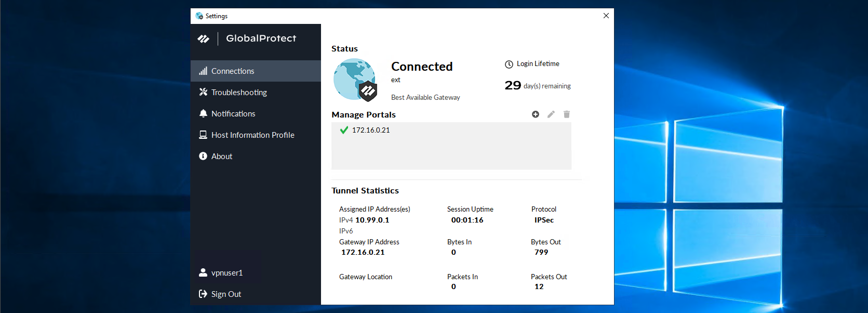Screen dimensions: 868x313
Task: Click the Best Available Gateway text
Action: point(425,98)
